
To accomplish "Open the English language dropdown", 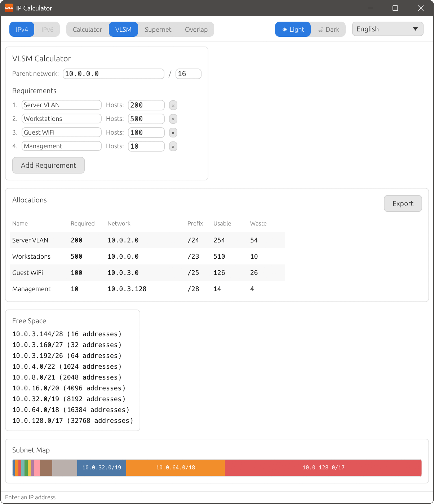I will [387, 29].
